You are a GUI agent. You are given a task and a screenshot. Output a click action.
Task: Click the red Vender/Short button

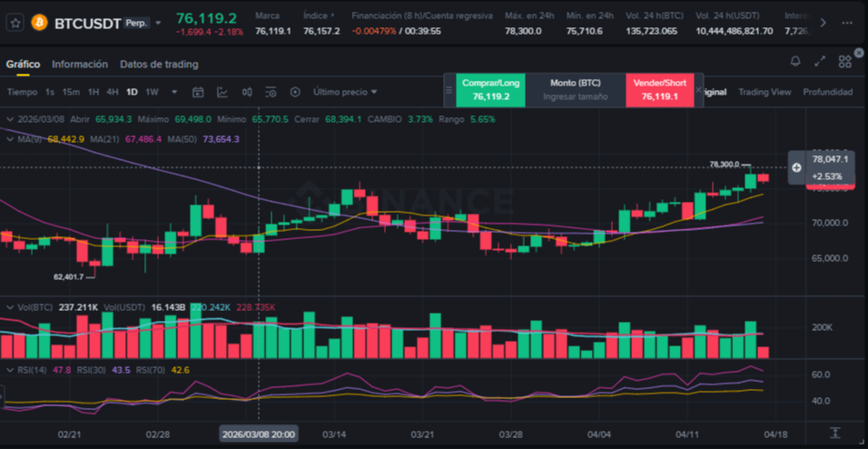click(659, 90)
